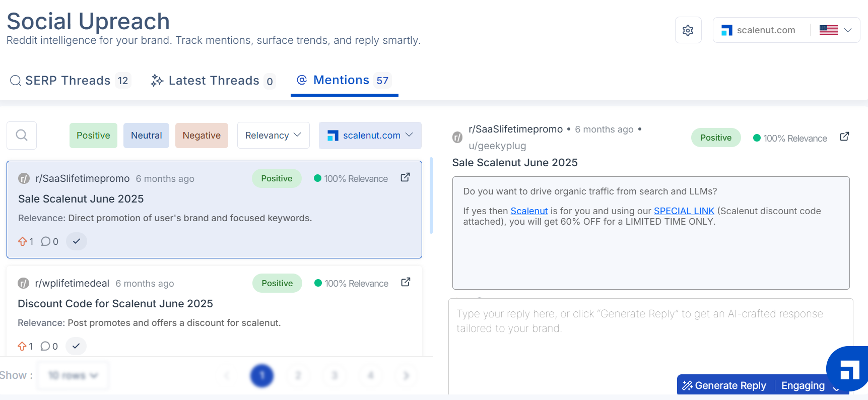
Task: Go to pagination page 2
Action: coord(298,375)
